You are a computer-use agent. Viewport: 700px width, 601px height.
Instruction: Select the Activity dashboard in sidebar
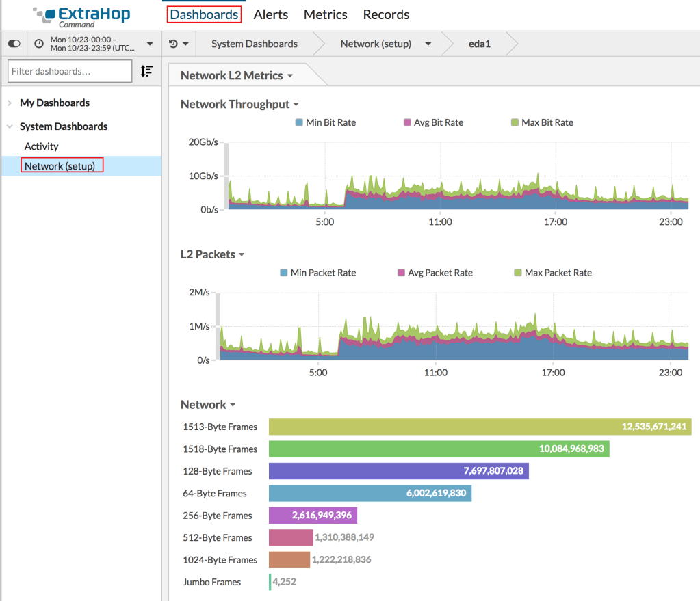pyautogui.click(x=41, y=146)
